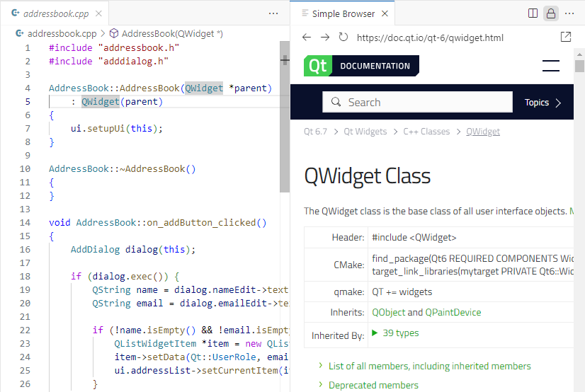Reload the Simple Browser page
This screenshot has height=392, width=585.
tap(343, 38)
